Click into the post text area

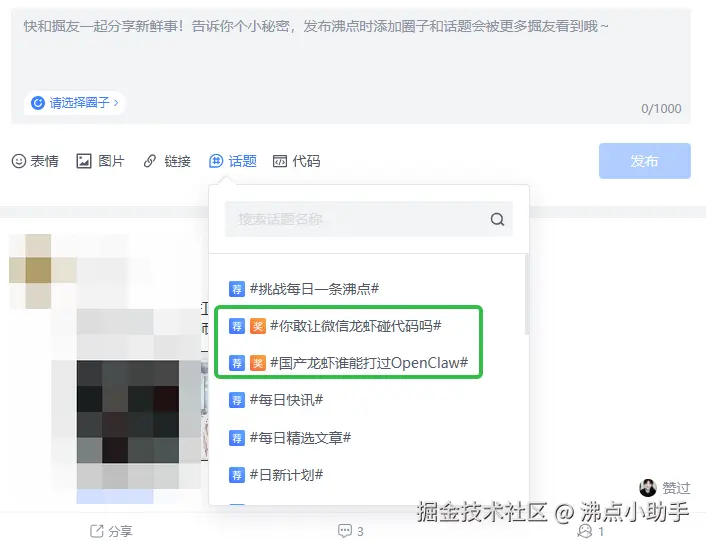click(x=351, y=66)
